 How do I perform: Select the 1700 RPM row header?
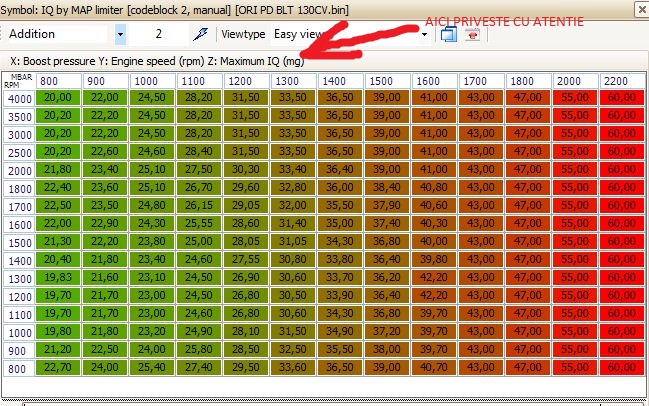click(18, 206)
